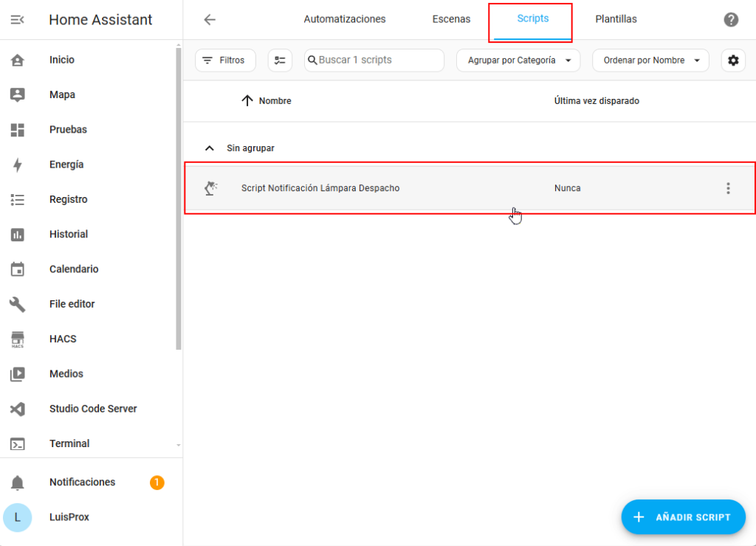Click the back arrow icon
Image resolution: width=756 pixels, height=546 pixels.
click(210, 20)
